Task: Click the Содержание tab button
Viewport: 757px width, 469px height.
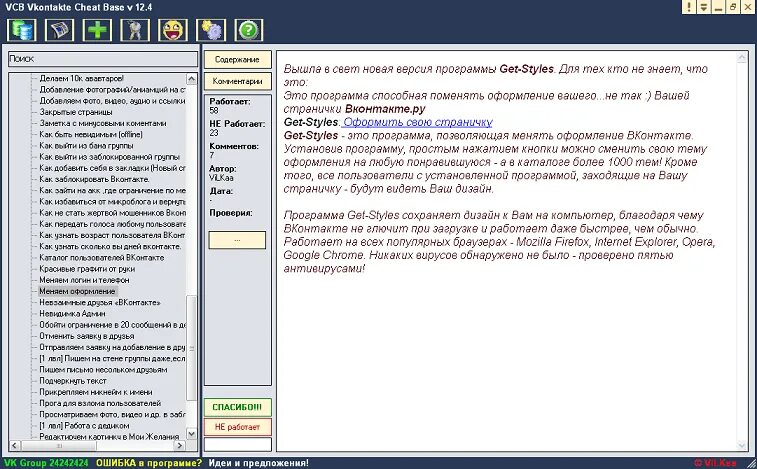Action: click(x=238, y=59)
